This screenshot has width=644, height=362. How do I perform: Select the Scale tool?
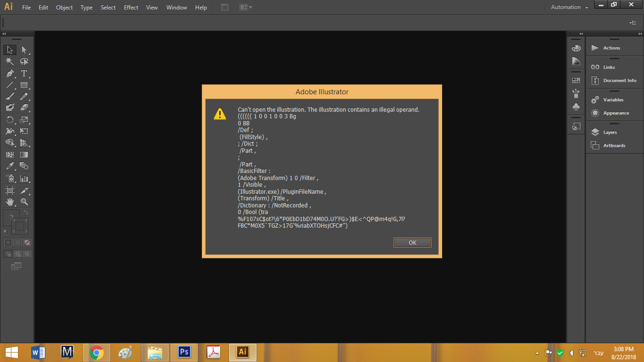pos(24,120)
